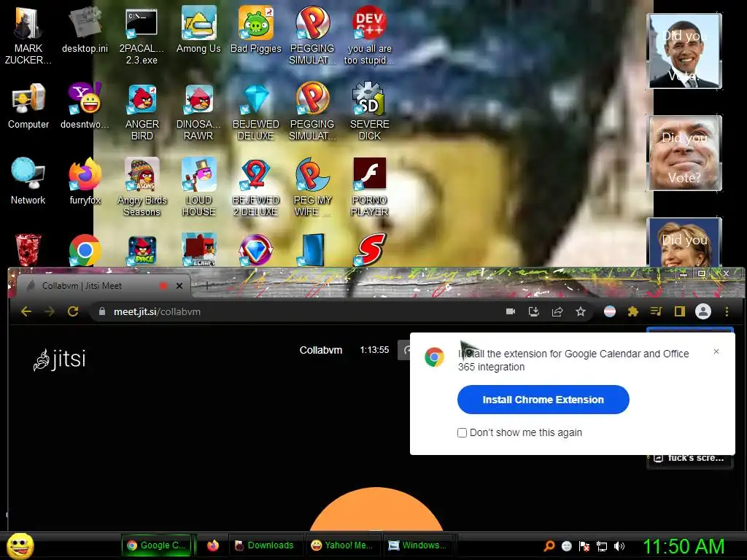Open the blue book desktop icon

(x=312, y=249)
